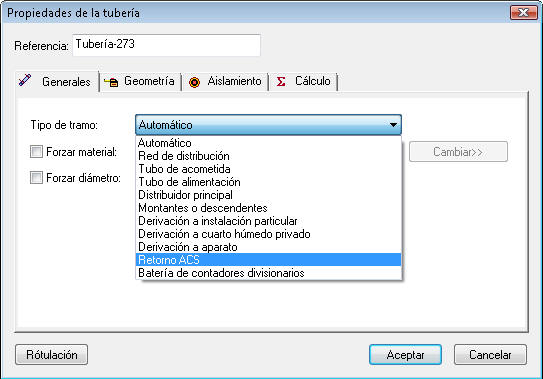This screenshot has height=379, width=543.
Task: Click the Aceptar button
Action: [405, 354]
